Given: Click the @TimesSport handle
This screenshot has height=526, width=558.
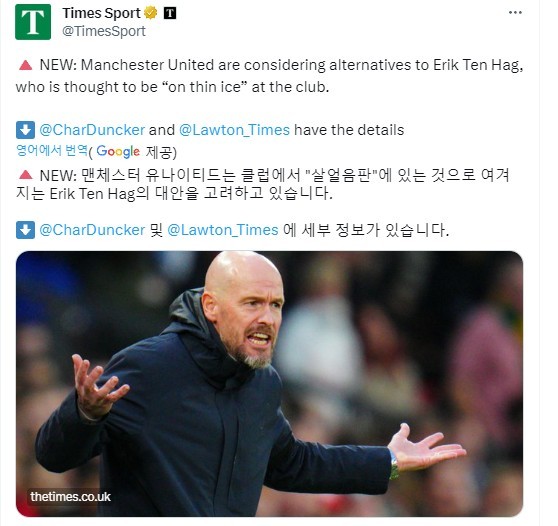Looking at the screenshot, I should point(104,31).
